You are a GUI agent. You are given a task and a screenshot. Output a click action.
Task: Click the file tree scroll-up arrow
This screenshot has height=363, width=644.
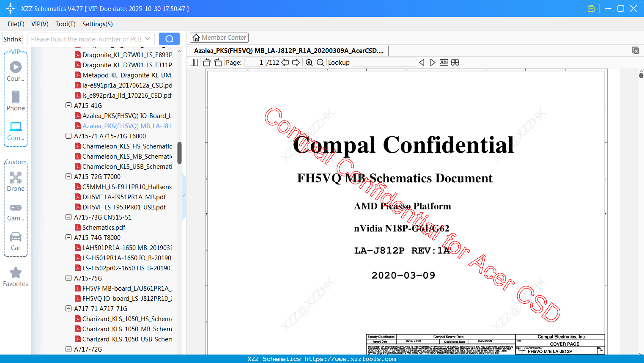tap(179, 51)
